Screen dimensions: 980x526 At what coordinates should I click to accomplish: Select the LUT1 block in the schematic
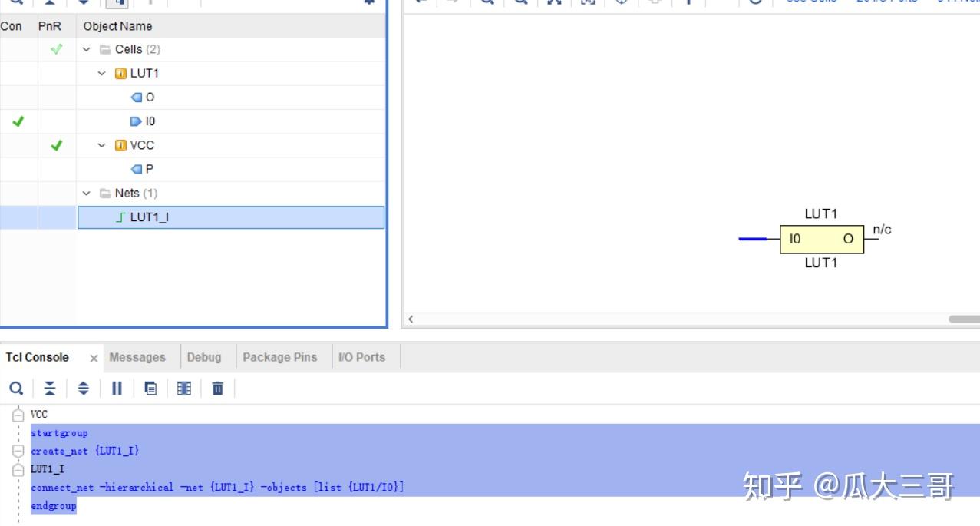coord(822,239)
